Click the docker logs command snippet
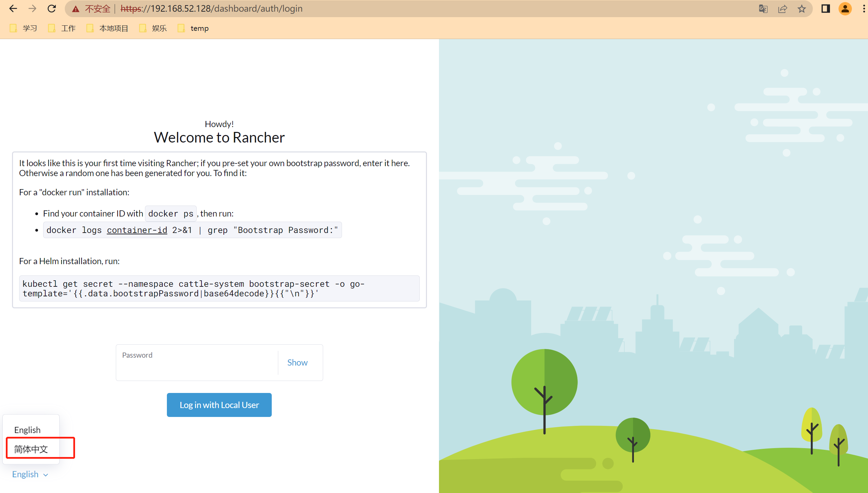Image resolution: width=868 pixels, height=493 pixels. click(x=192, y=230)
